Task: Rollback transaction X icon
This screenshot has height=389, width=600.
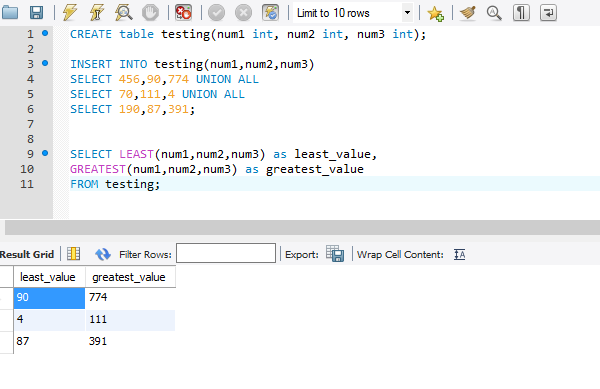Action: 243,13
